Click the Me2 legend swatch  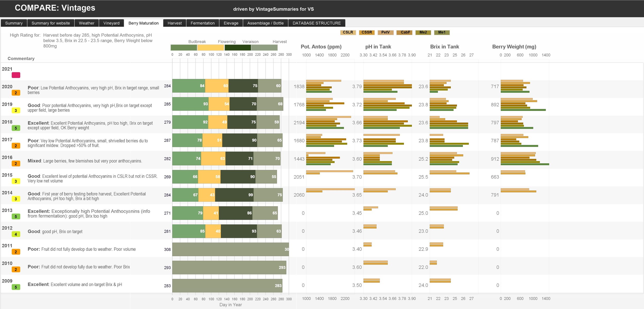tap(423, 32)
